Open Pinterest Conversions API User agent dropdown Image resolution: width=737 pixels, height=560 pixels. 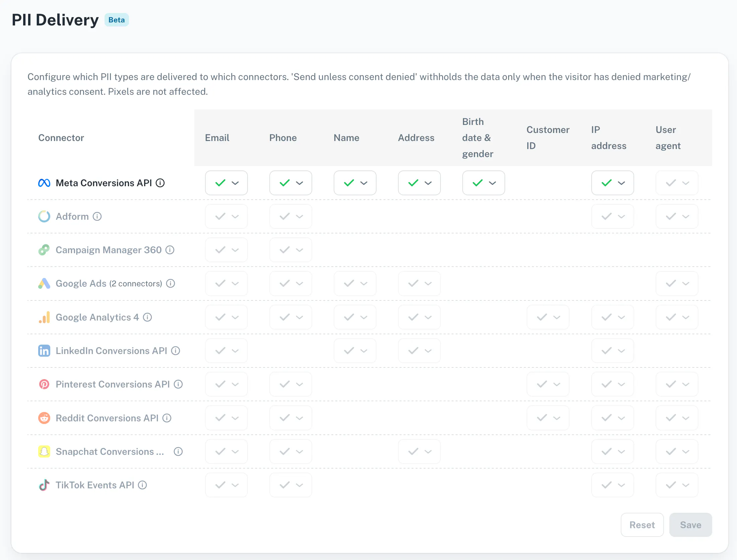click(x=677, y=384)
